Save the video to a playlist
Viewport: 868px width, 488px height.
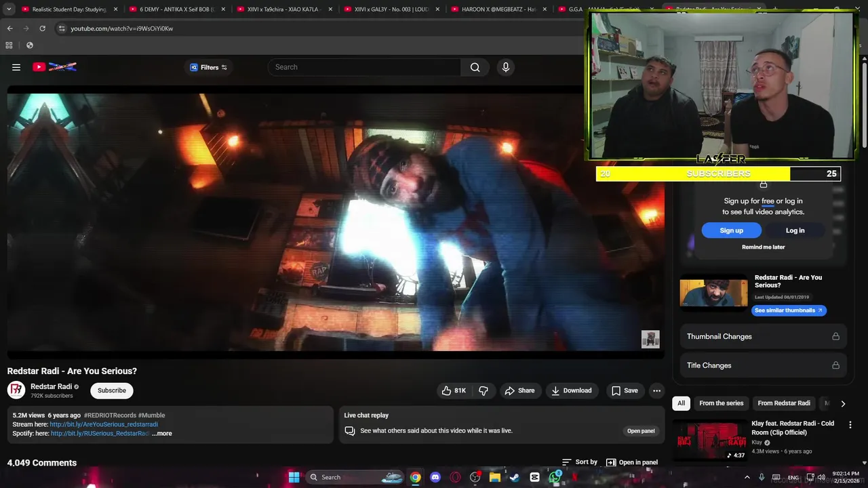(x=625, y=390)
